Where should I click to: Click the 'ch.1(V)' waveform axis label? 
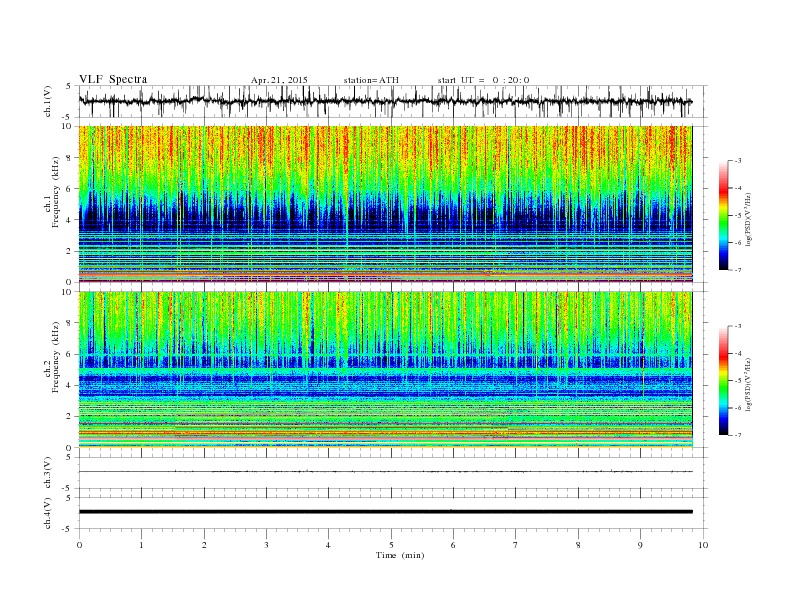48,101
